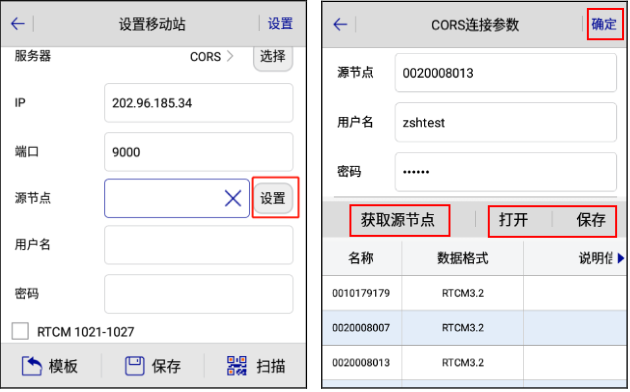Focus the empty 用户名 field on left screen
Screen dimensions: 630x392
pos(198,245)
